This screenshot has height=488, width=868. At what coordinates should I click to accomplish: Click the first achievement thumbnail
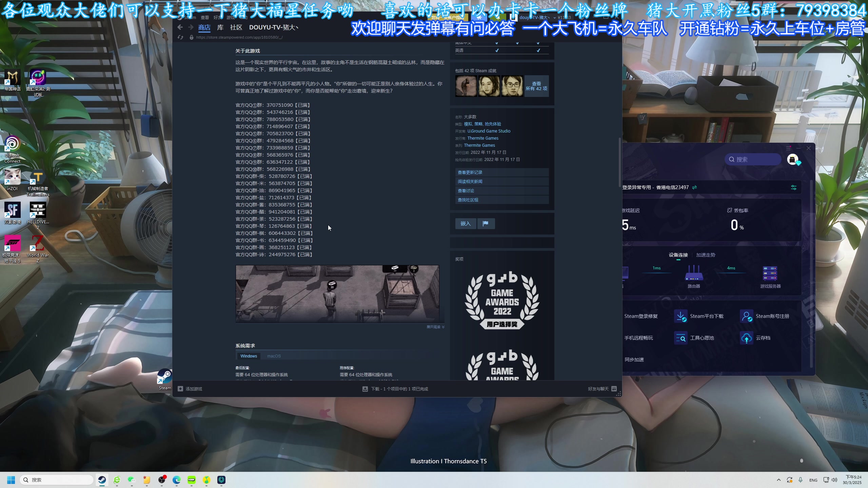(466, 86)
